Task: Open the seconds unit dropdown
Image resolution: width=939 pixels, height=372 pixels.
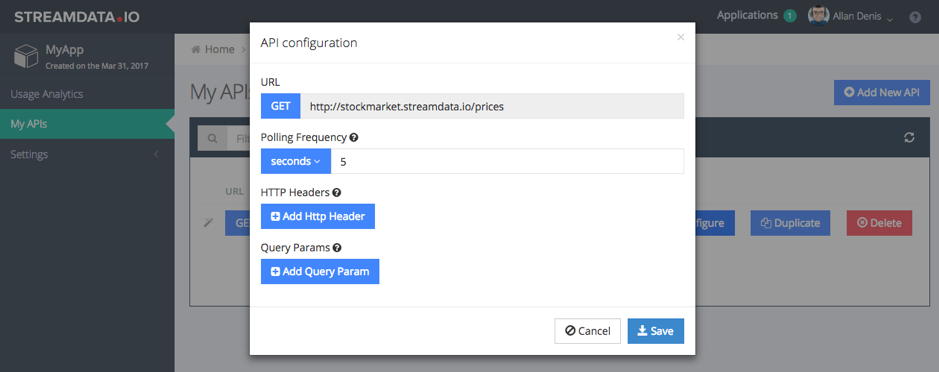Action: (x=296, y=161)
